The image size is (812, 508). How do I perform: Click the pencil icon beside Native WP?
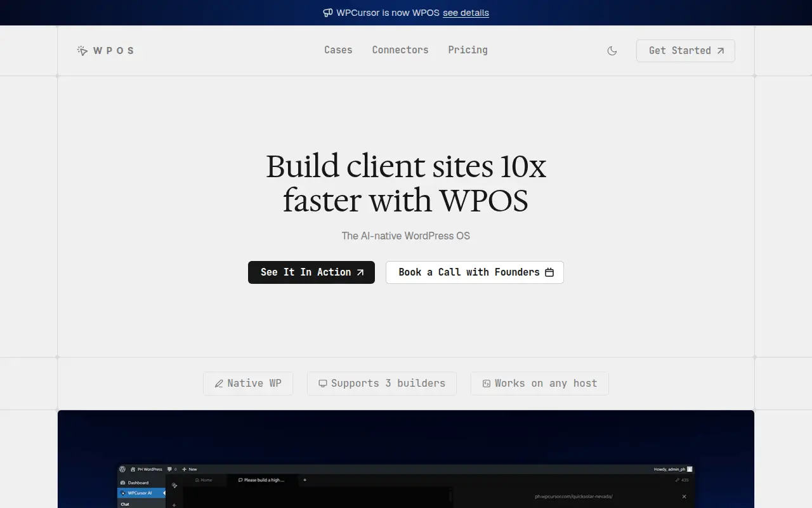(219, 384)
